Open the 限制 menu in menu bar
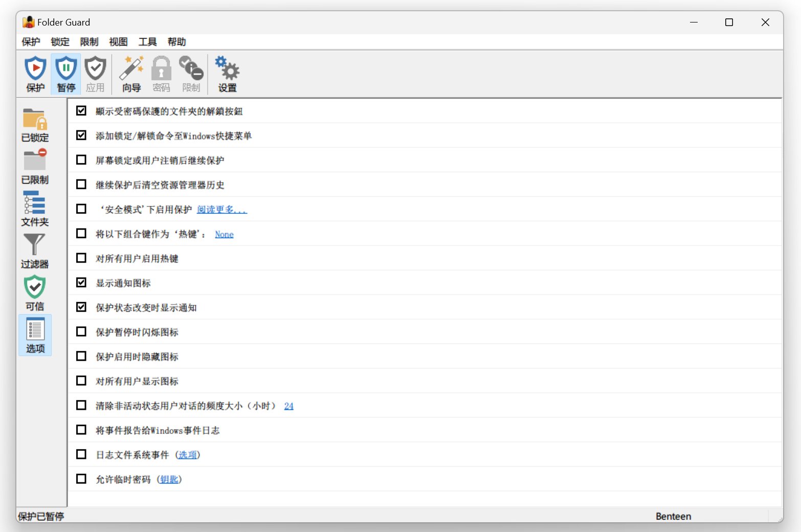This screenshot has width=801, height=532. coord(89,42)
